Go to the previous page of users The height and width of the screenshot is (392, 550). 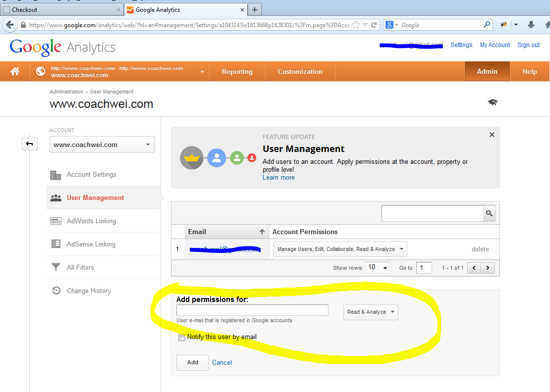[x=475, y=268]
